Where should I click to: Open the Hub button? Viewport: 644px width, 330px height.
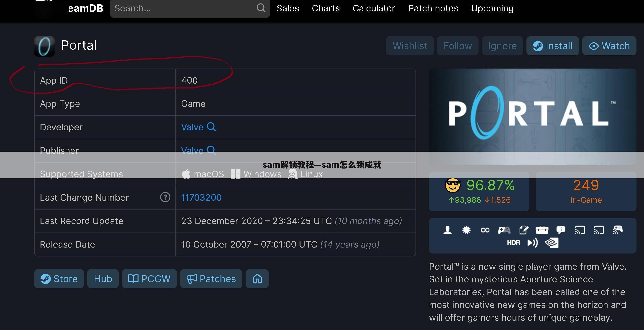(103, 279)
